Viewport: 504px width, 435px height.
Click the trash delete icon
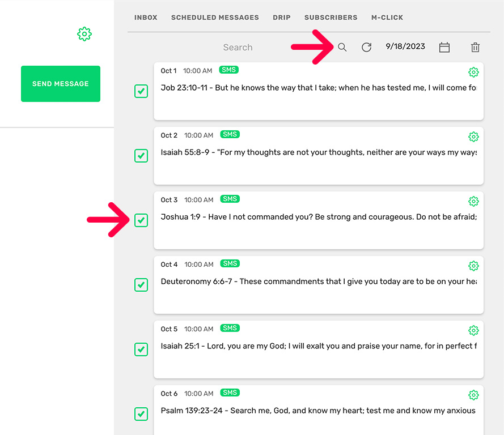point(476,48)
